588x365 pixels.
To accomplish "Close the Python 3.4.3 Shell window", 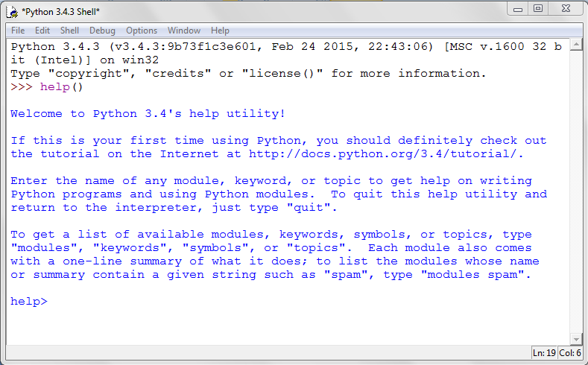I will [566, 9].
